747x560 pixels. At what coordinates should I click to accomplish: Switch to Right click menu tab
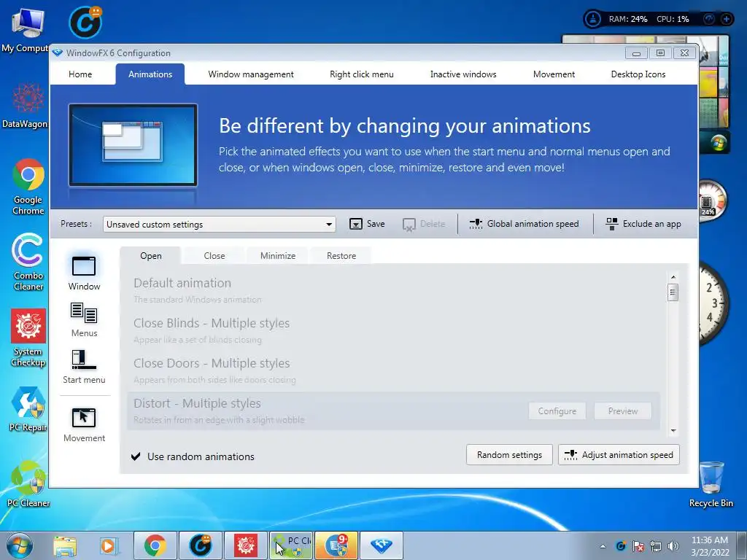coord(362,74)
